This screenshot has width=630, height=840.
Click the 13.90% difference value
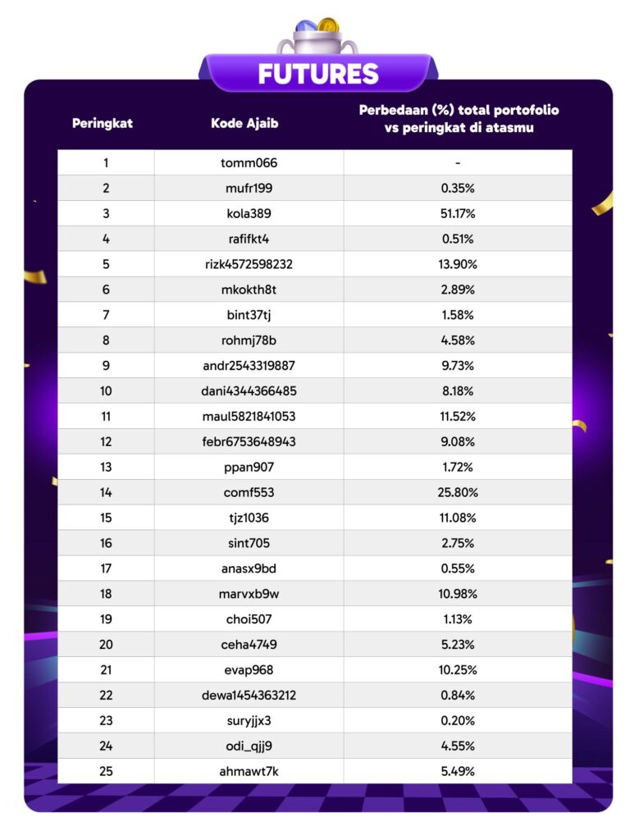[x=459, y=264]
